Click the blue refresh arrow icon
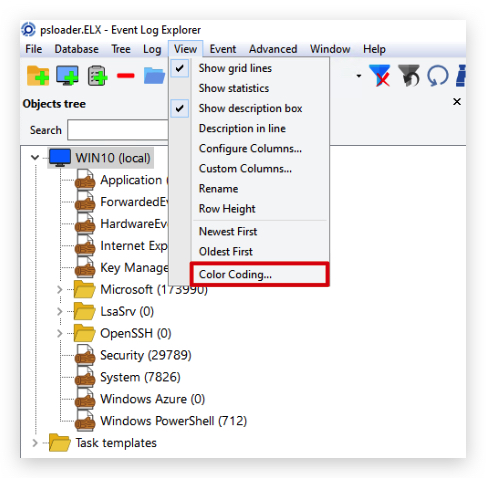The height and width of the screenshot is (478, 486). tap(437, 76)
